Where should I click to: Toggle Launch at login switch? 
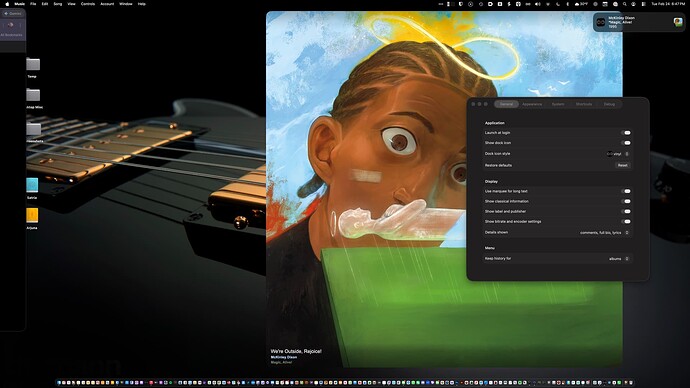(x=627, y=132)
